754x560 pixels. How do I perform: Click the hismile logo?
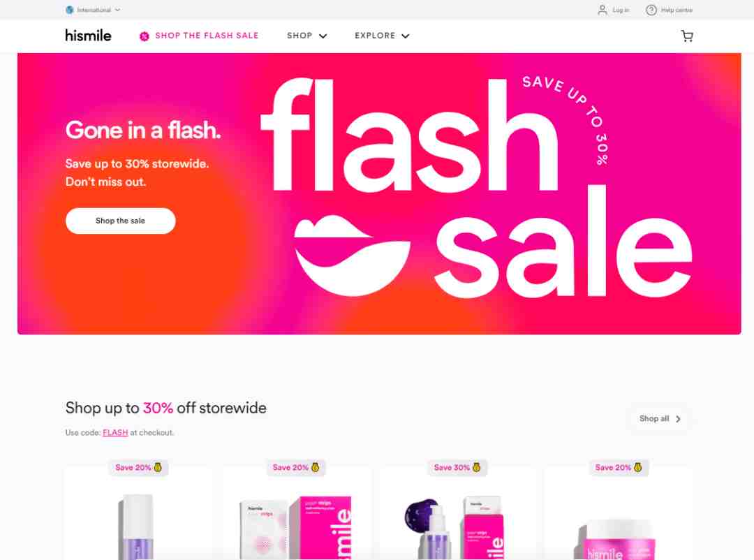89,35
